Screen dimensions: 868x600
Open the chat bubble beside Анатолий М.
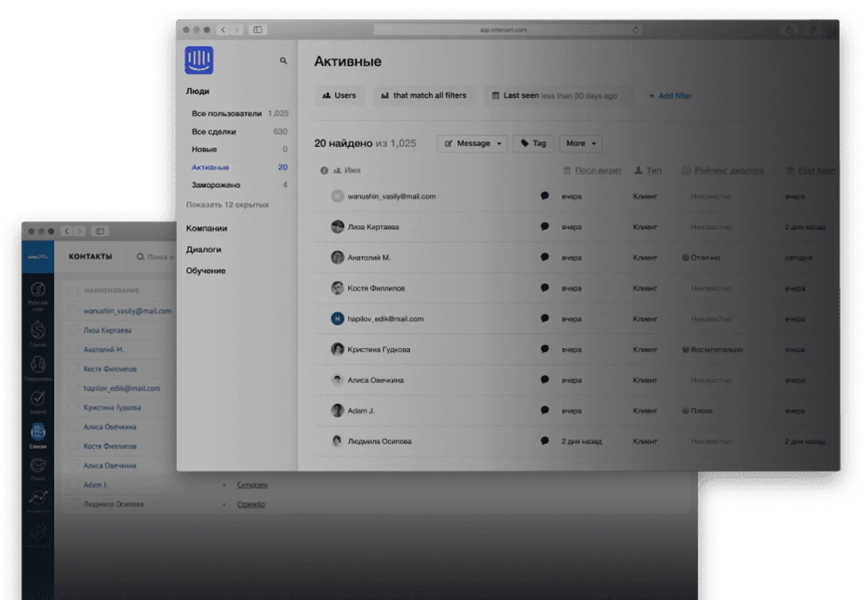pyautogui.click(x=545, y=257)
